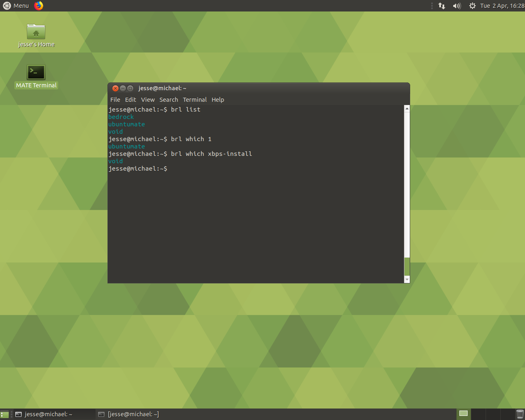This screenshot has height=420, width=525.
Task: Open the Trash icon in bottom panel
Action: (520, 414)
